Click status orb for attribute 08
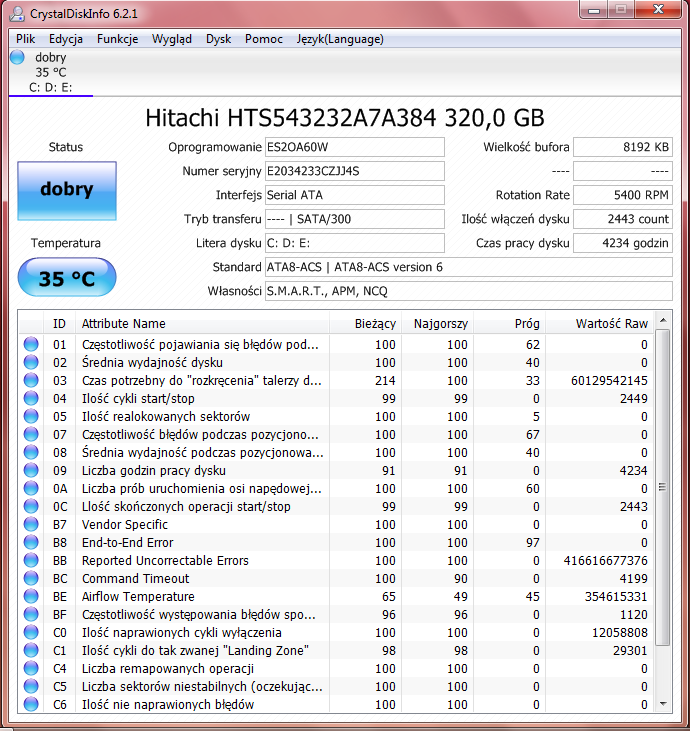 point(31,452)
